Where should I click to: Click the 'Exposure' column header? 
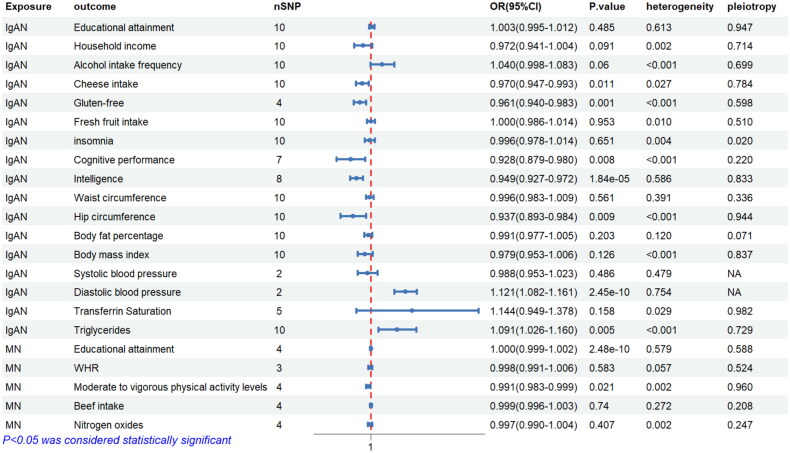pyautogui.click(x=28, y=7)
